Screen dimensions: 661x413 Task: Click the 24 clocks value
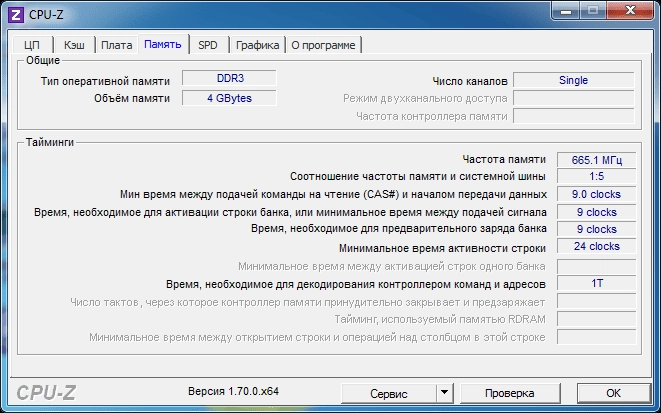click(x=597, y=246)
